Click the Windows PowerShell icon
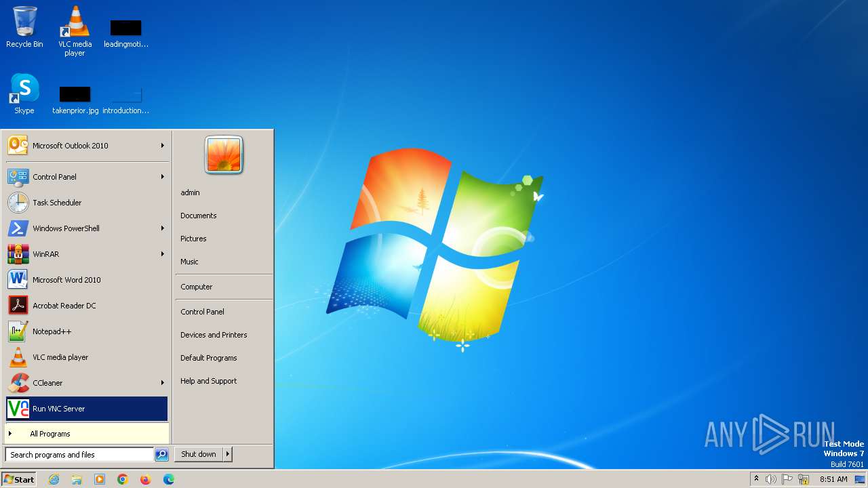The height and width of the screenshot is (488, 868). pyautogui.click(x=18, y=228)
